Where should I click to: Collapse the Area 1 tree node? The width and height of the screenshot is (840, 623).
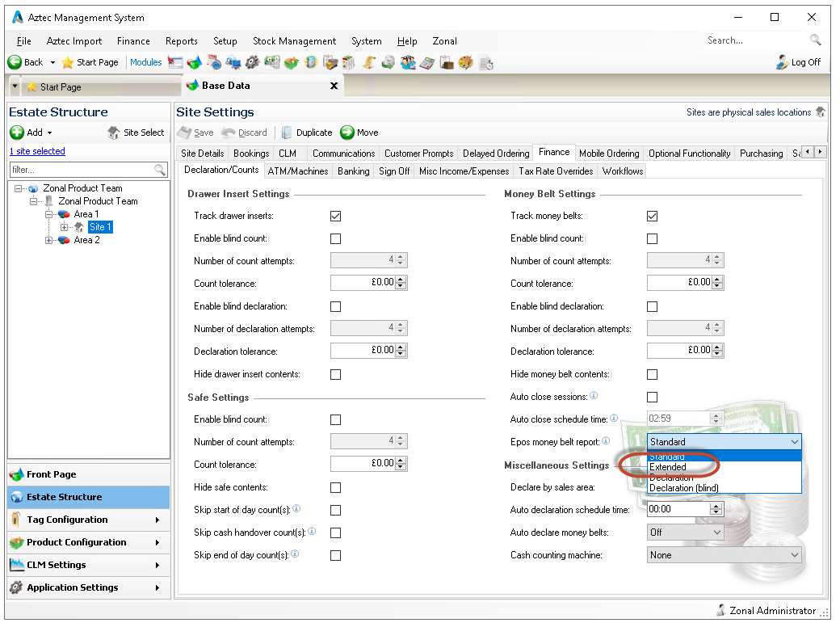[48, 214]
